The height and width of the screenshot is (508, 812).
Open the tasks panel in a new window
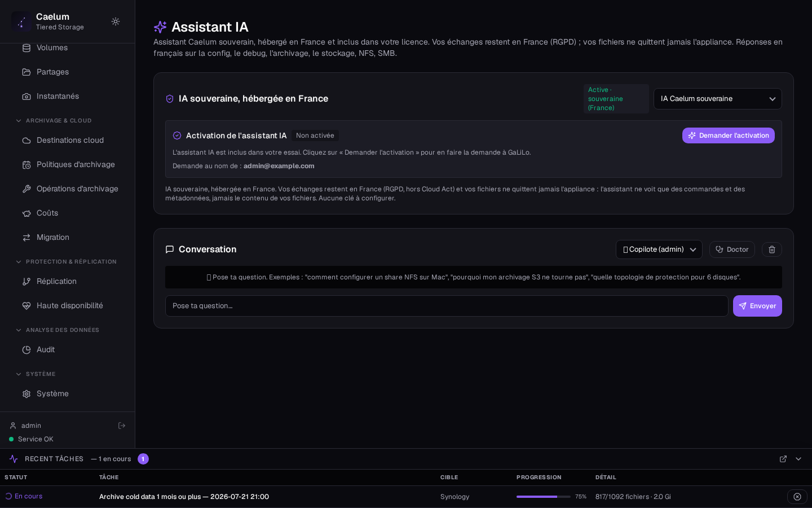coord(783,459)
